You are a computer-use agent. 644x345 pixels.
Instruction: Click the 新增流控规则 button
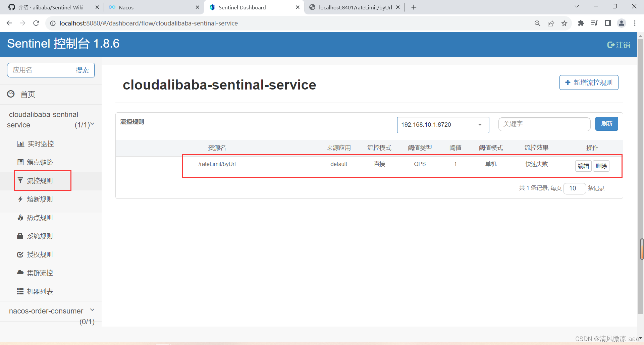pos(589,82)
